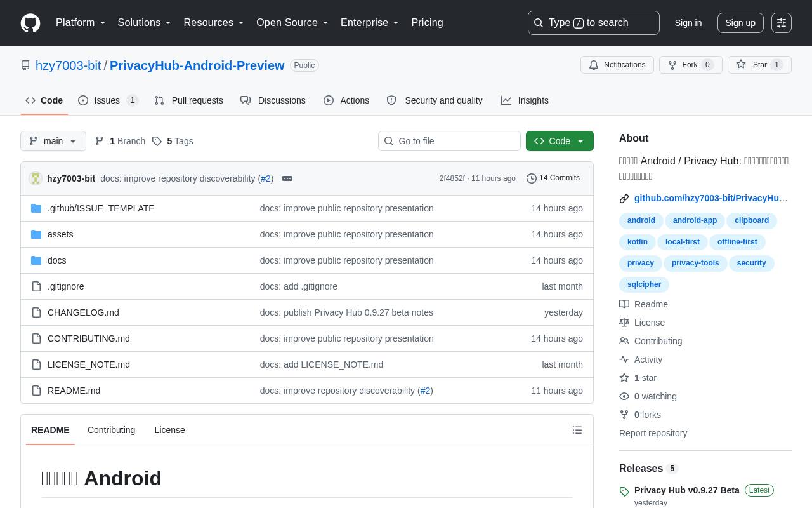
Task: Open the Releases 5 heading link
Action: pyautogui.click(x=648, y=469)
